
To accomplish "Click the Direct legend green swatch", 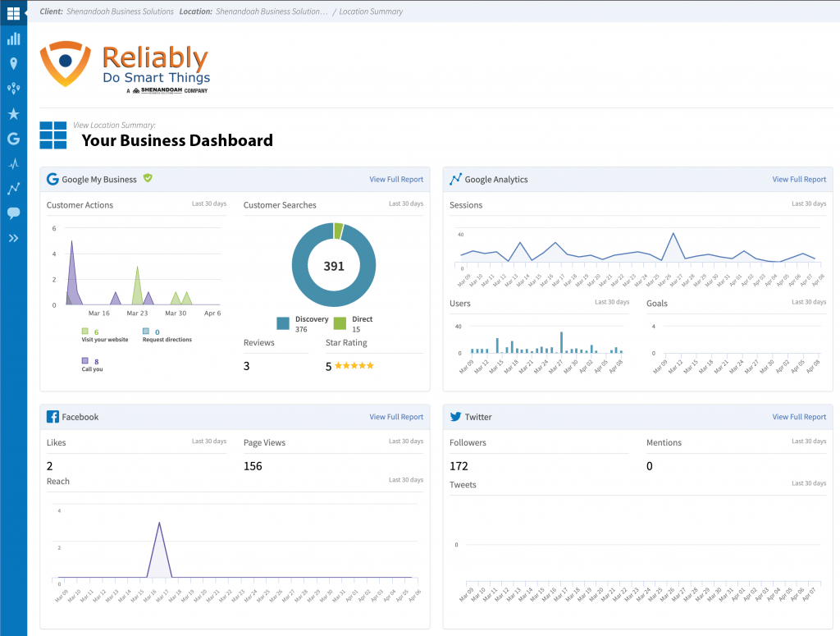I will [340, 323].
